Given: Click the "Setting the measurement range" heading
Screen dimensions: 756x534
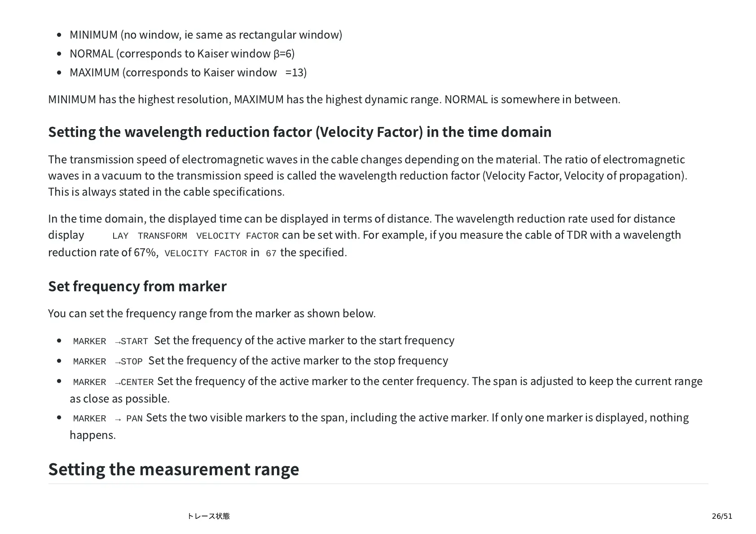Looking at the screenshot, I should (173, 469).
